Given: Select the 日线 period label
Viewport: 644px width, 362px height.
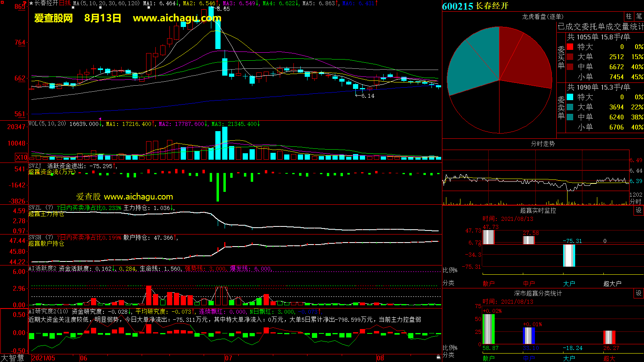Looking at the screenshot, I should 65,3.
